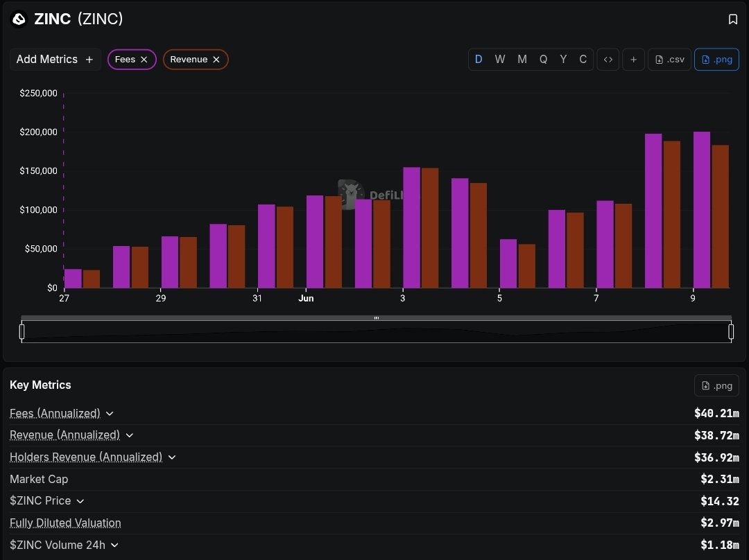Click the $40.21m fees value
Image resolution: width=749 pixels, height=560 pixels.
point(716,414)
